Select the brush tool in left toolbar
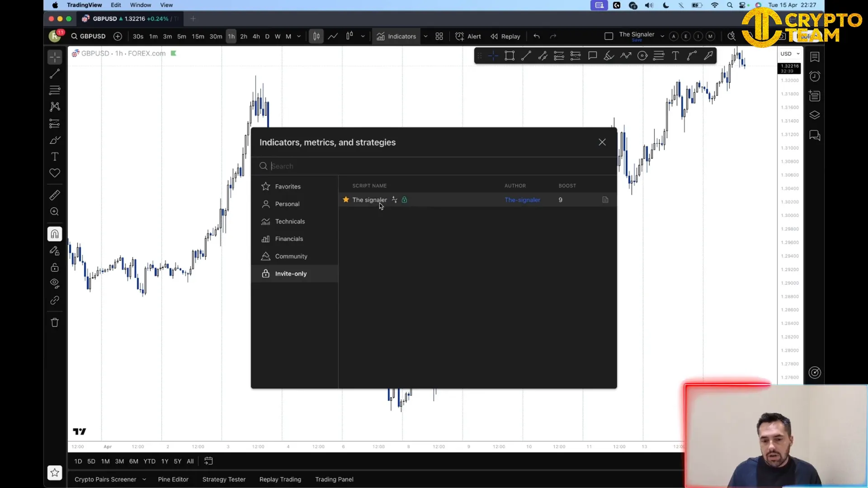This screenshot has height=488, width=868. pos(55,140)
